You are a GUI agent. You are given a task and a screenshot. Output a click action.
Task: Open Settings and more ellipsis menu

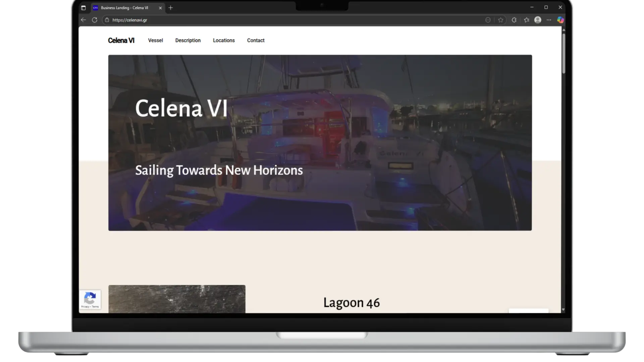coord(549,20)
